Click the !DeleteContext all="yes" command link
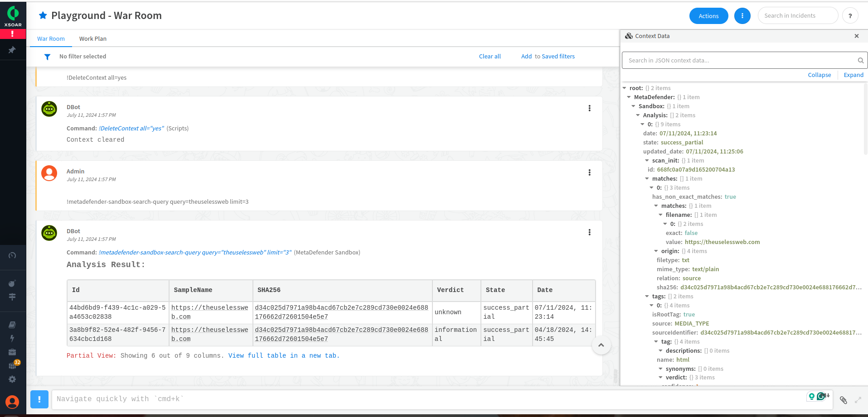This screenshot has width=868, height=417. click(131, 129)
